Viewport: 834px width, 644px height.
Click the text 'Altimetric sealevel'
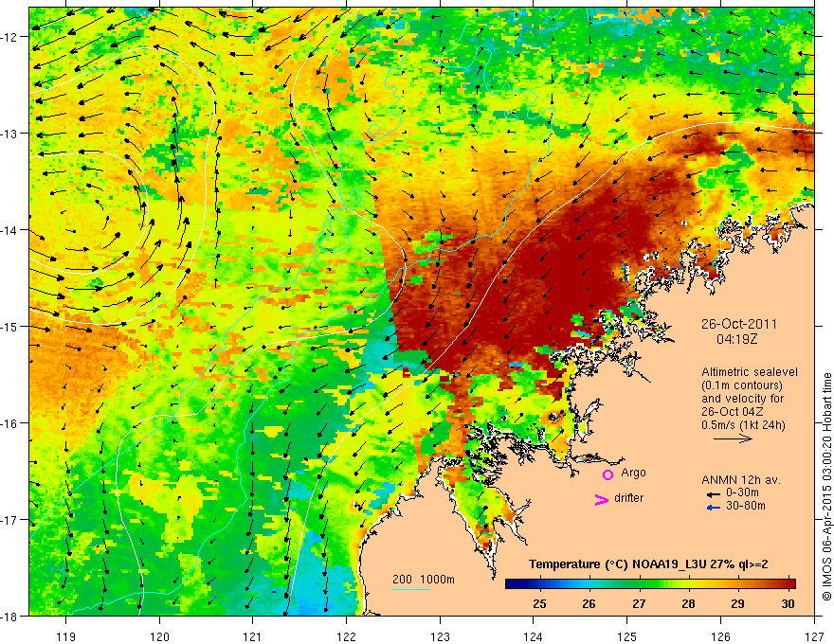point(750,372)
